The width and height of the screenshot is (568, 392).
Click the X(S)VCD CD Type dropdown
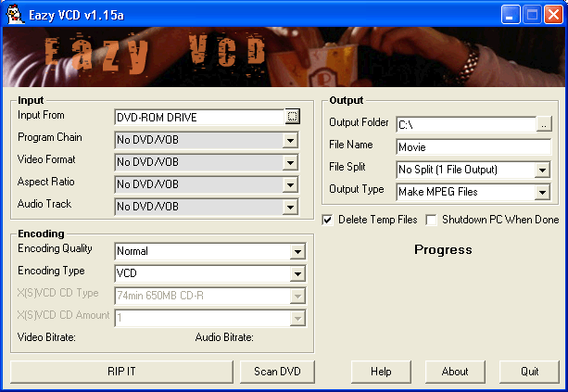[210, 296]
